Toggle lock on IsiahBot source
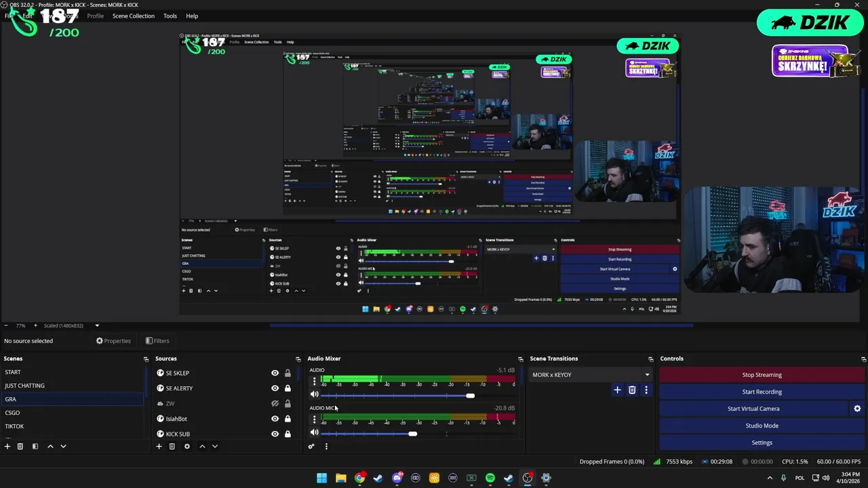 pyautogui.click(x=288, y=419)
